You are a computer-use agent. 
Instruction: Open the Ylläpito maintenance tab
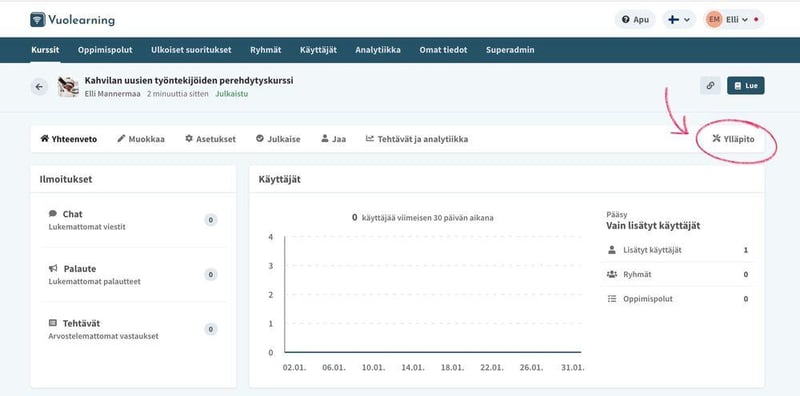(x=733, y=139)
